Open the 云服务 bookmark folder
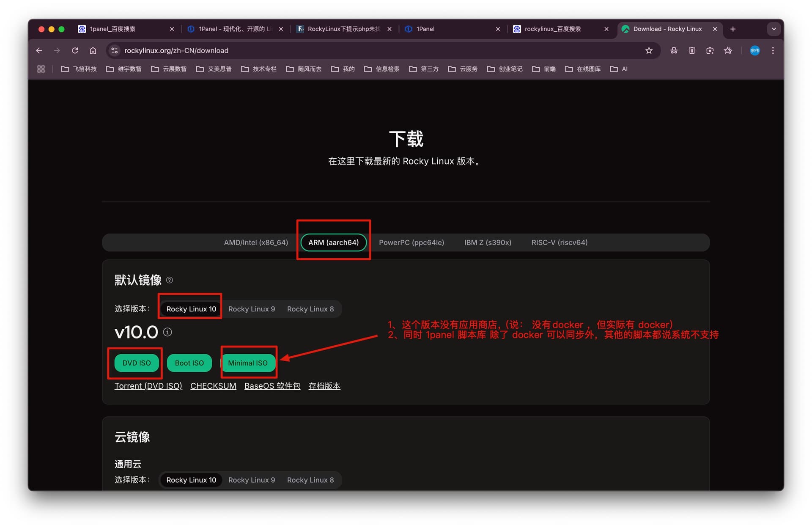The width and height of the screenshot is (812, 528). 463,69
